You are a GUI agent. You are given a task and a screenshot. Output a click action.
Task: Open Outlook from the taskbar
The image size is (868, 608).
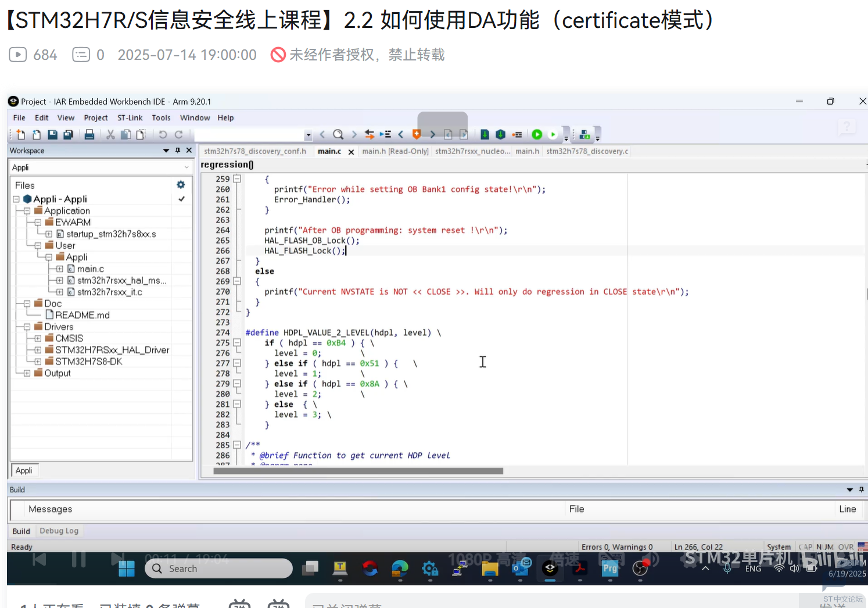[521, 568]
